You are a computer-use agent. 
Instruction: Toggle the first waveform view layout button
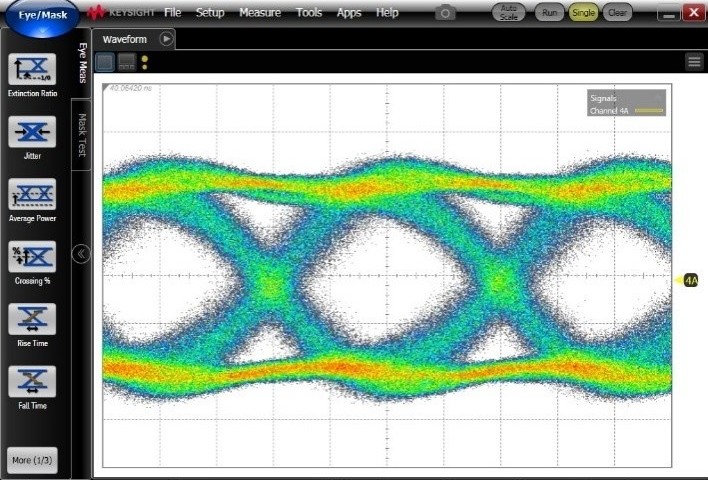(105, 62)
